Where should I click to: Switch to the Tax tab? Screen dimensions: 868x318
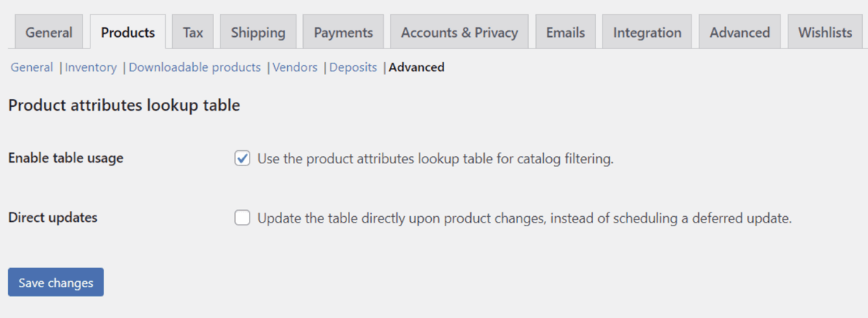pyautogui.click(x=193, y=33)
